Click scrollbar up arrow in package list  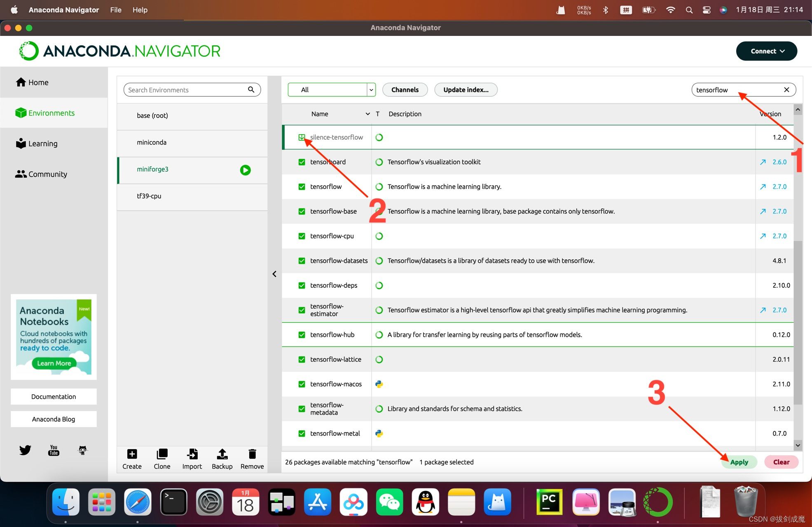[x=798, y=110]
